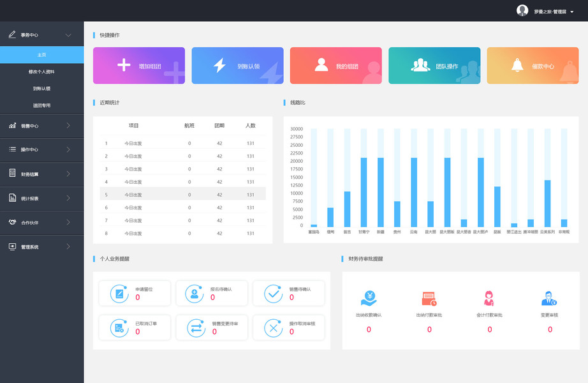588x383 pixels.
Task: Click the 到账认领 text on blue card
Action: [x=248, y=66]
